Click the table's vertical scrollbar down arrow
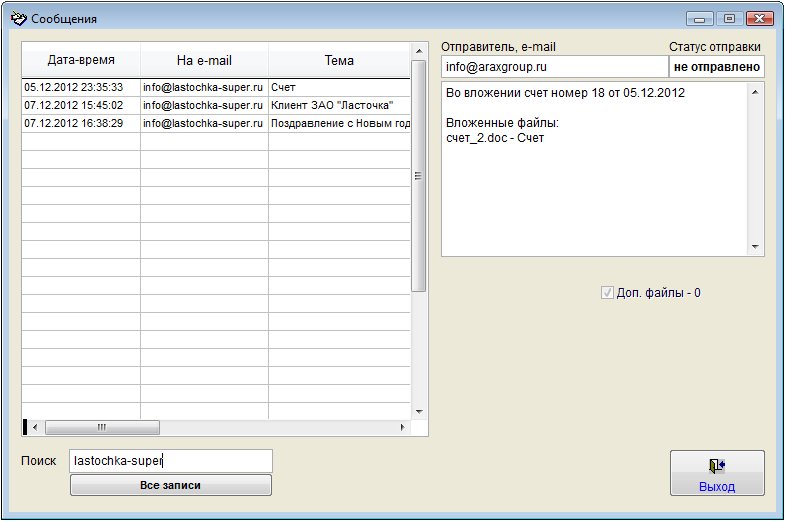The width and height of the screenshot is (786, 522). tap(419, 412)
